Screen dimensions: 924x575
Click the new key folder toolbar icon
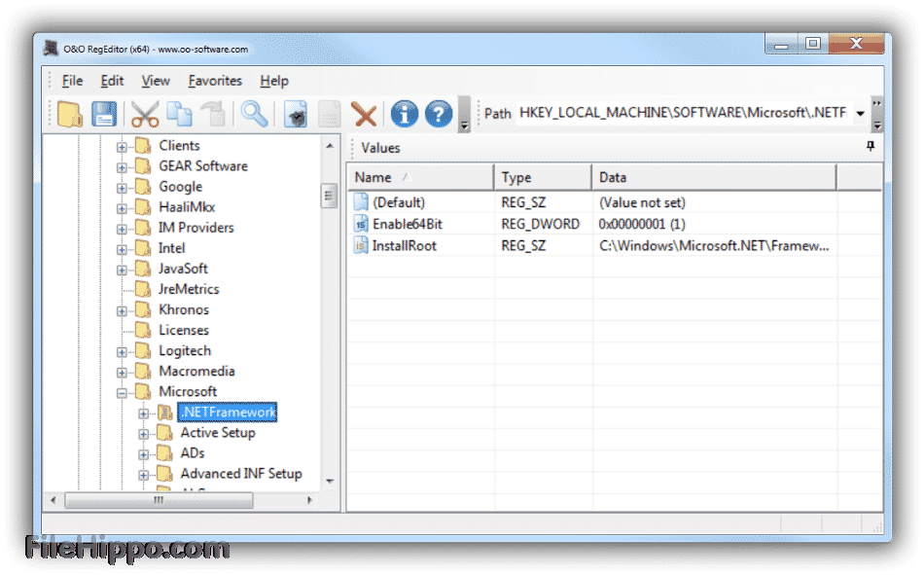click(70, 114)
